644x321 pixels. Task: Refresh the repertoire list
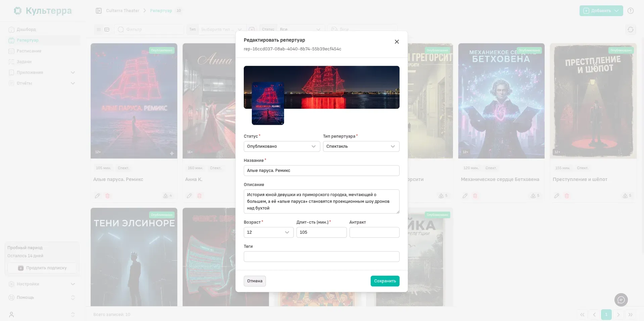click(631, 30)
